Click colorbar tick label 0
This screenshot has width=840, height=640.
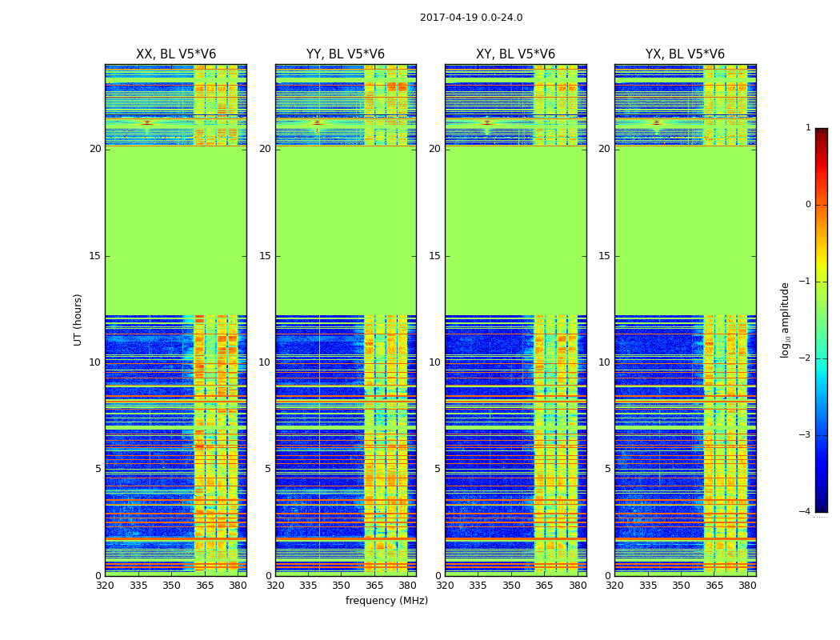(x=808, y=205)
